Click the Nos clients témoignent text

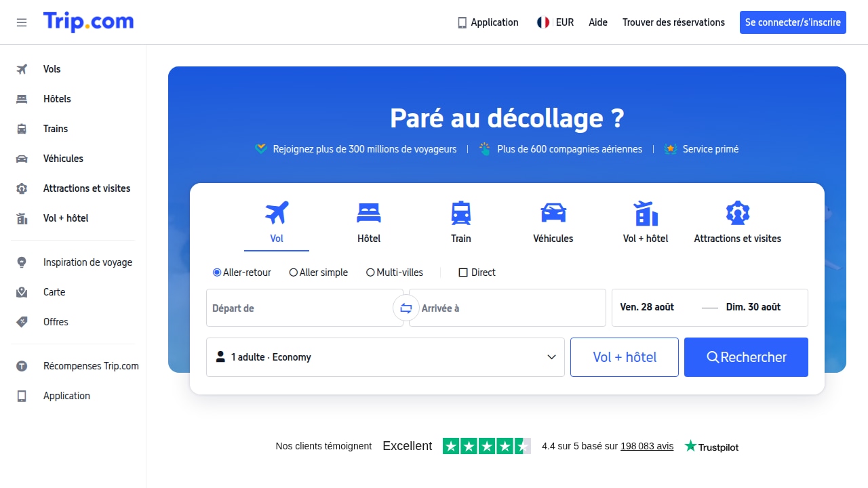point(323,446)
